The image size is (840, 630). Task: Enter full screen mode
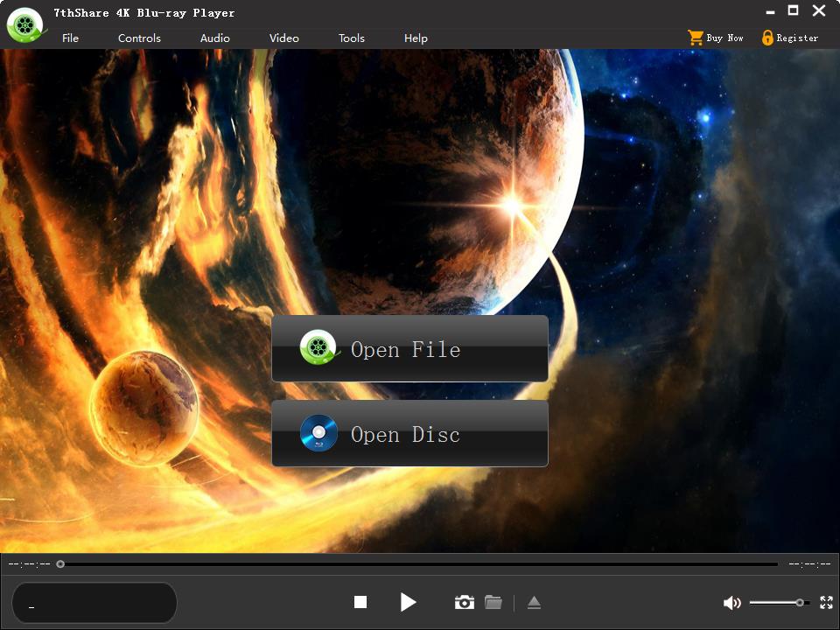pyautogui.click(x=826, y=602)
